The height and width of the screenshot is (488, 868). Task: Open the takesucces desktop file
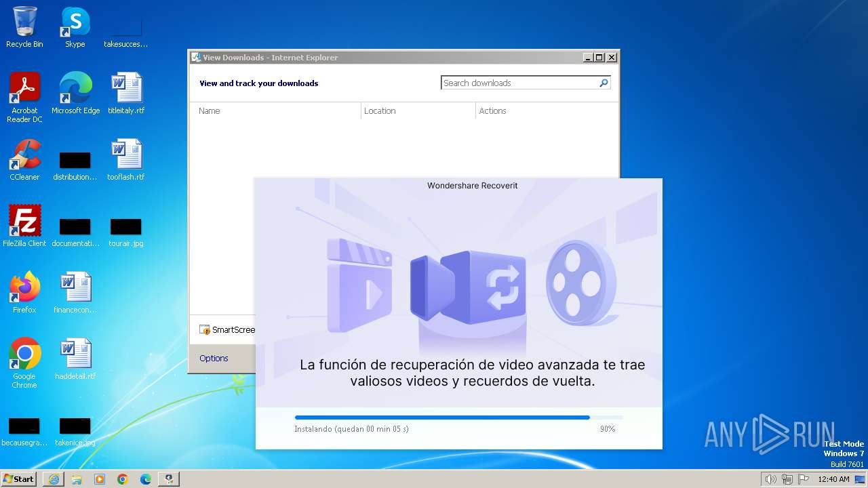click(126, 30)
